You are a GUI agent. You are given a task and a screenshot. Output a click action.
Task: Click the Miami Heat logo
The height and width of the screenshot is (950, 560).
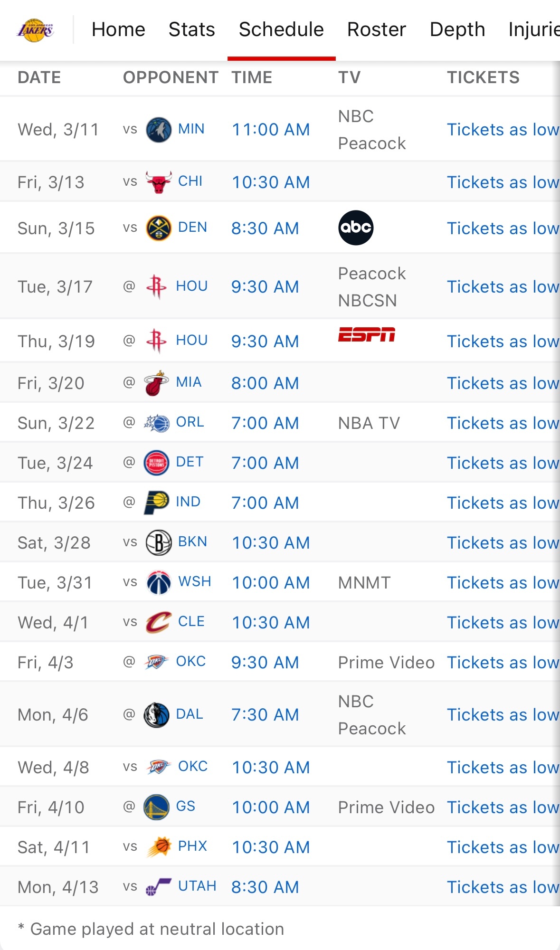click(x=156, y=383)
